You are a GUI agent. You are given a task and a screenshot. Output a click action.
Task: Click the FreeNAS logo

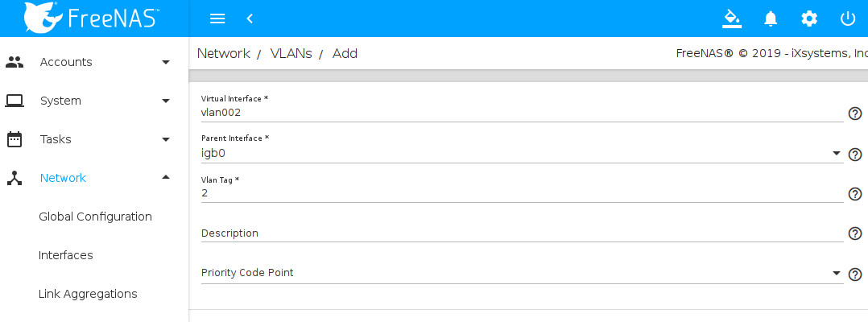tap(92, 18)
